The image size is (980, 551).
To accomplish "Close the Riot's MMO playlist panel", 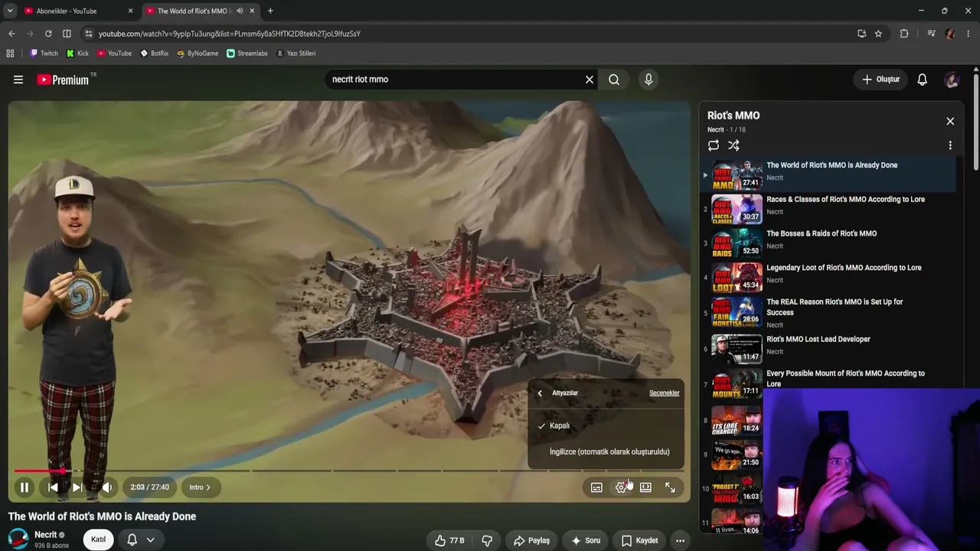I will [950, 121].
